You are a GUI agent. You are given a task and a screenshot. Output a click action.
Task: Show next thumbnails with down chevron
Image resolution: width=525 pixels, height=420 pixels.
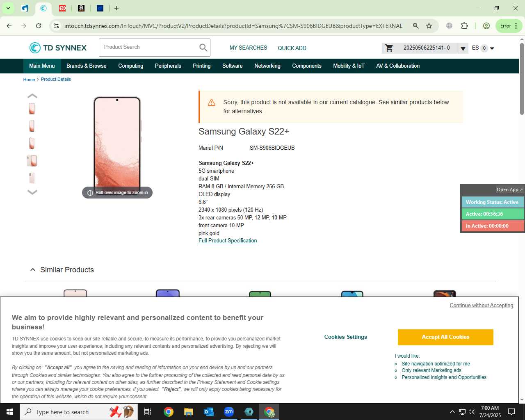[x=32, y=192]
